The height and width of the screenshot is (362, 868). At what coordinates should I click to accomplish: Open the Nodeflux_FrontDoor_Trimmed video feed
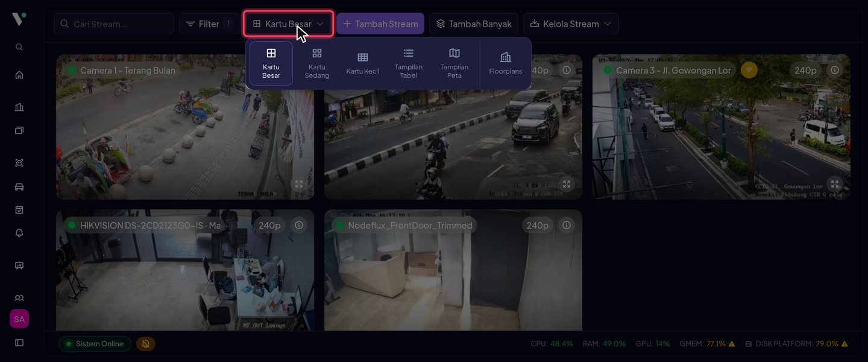(453, 270)
